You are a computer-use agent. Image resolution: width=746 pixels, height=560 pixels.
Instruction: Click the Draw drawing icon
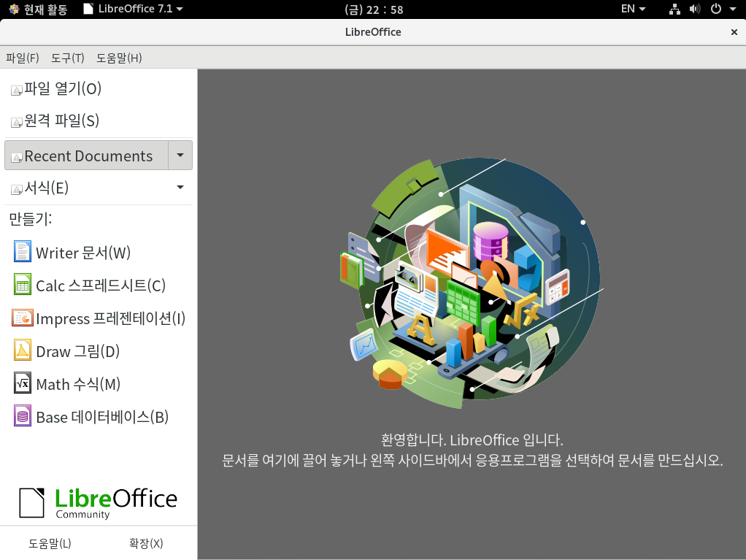23,350
